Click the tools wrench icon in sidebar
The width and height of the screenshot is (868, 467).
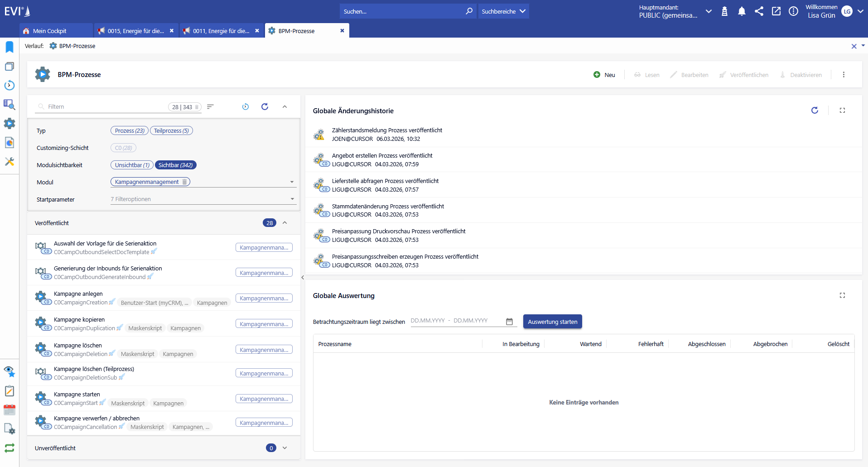pos(10,162)
